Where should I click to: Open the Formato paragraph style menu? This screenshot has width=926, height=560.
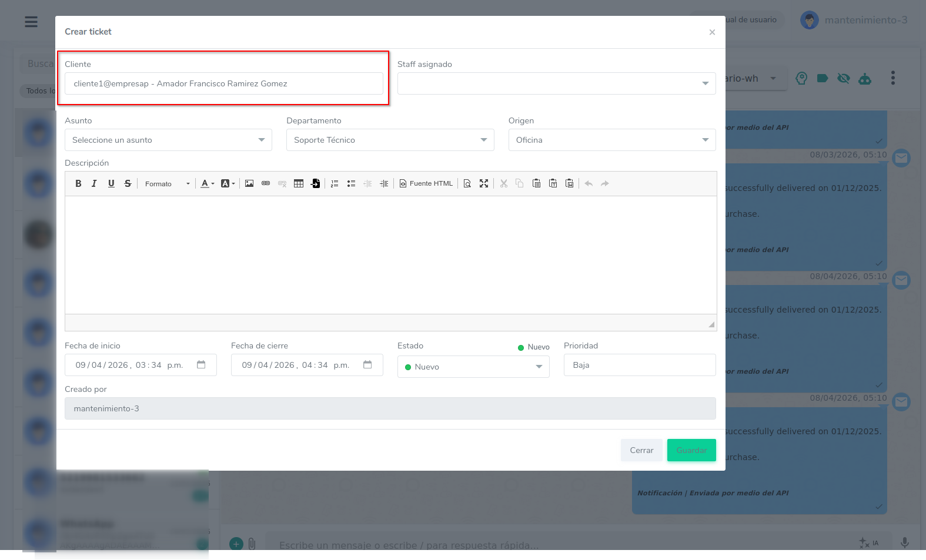(167, 184)
